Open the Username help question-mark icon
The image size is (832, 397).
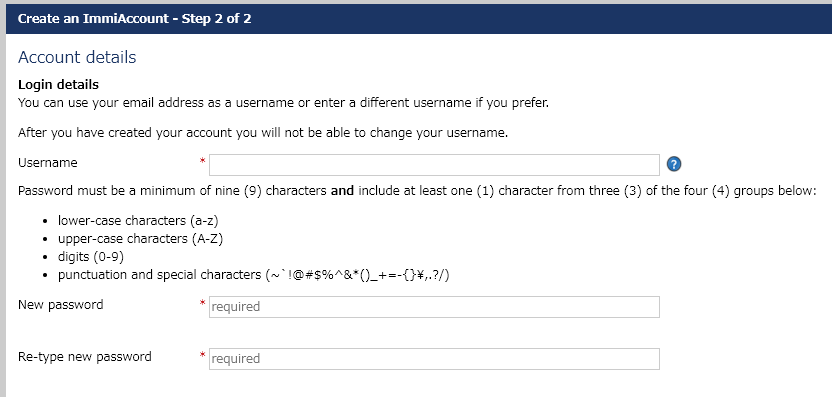(x=673, y=165)
